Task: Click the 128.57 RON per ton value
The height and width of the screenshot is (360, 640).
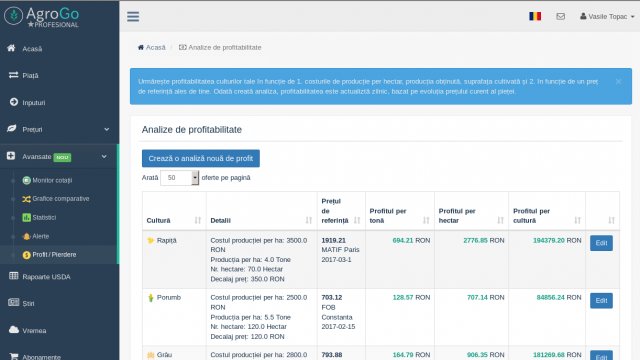Action: click(x=411, y=297)
